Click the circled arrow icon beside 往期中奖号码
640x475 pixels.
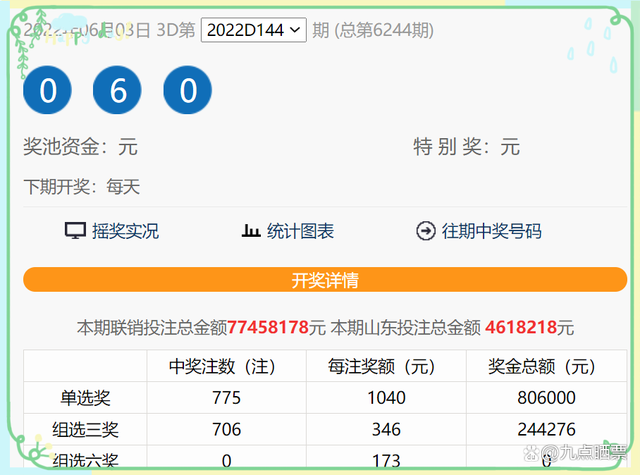(x=426, y=231)
